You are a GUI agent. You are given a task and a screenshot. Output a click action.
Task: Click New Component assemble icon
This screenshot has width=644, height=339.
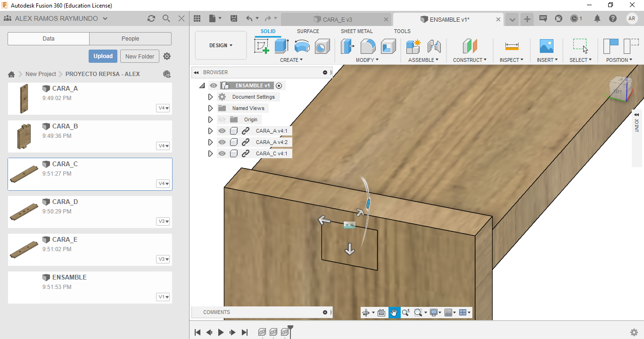tap(413, 46)
